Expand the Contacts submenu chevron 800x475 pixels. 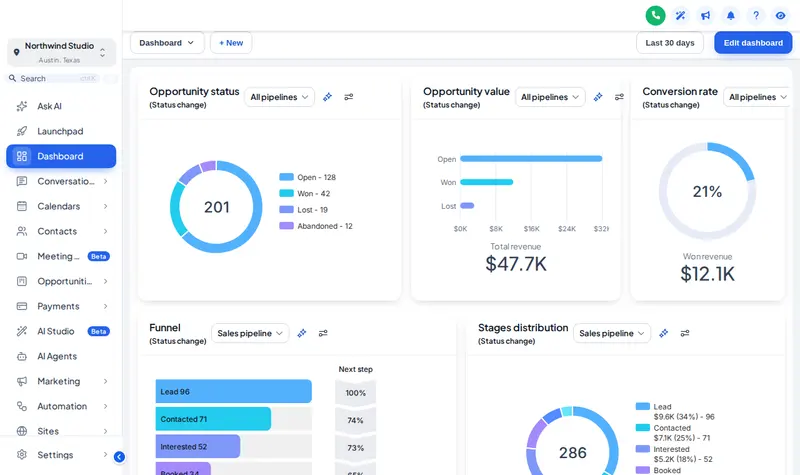click(106, 231)
